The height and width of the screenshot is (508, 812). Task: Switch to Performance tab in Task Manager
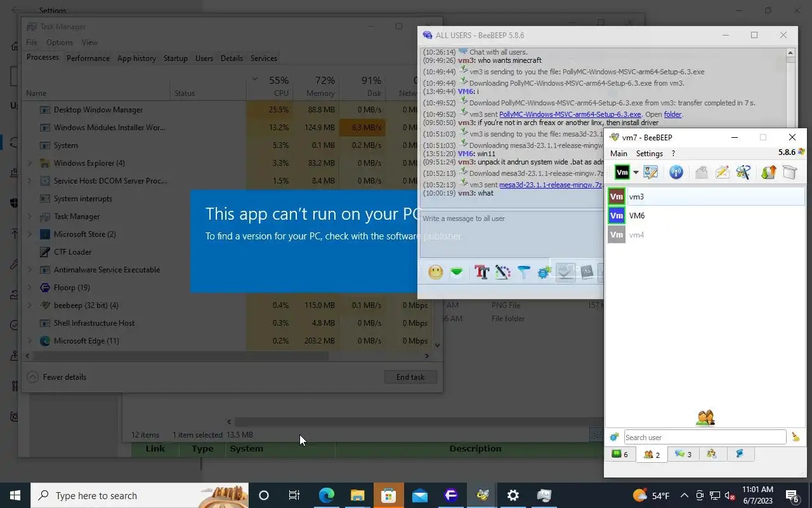88,58
